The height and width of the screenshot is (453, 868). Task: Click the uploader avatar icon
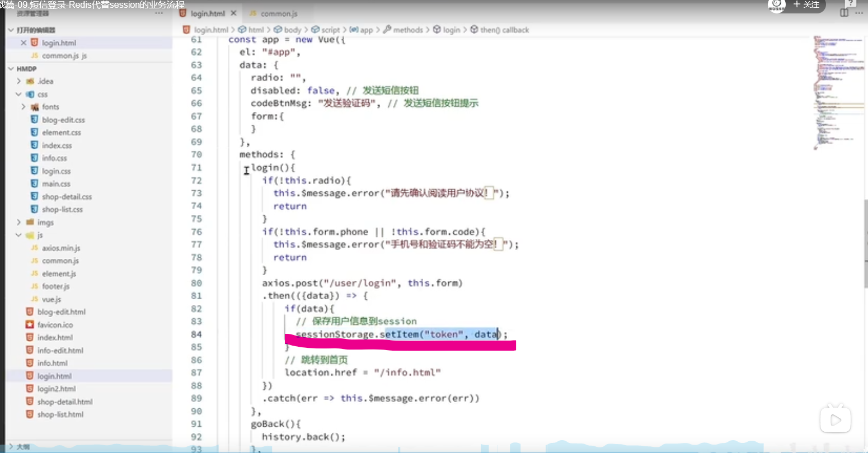pyautogui.click(x=776, y=6)
